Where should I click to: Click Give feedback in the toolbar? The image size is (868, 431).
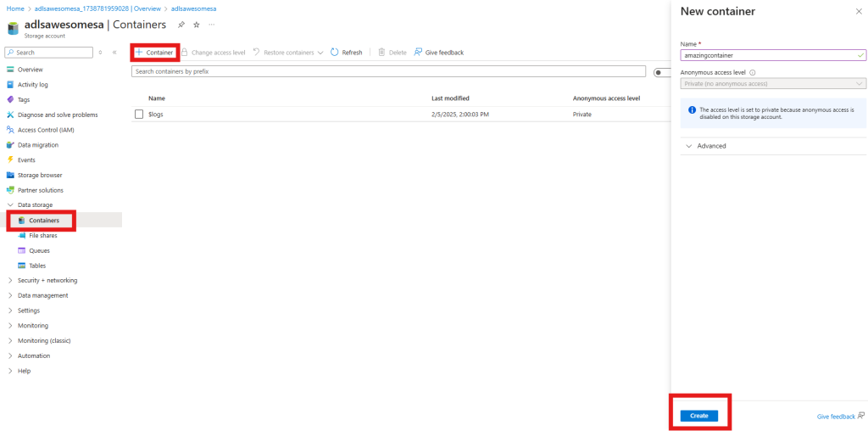tap(439, 53)
